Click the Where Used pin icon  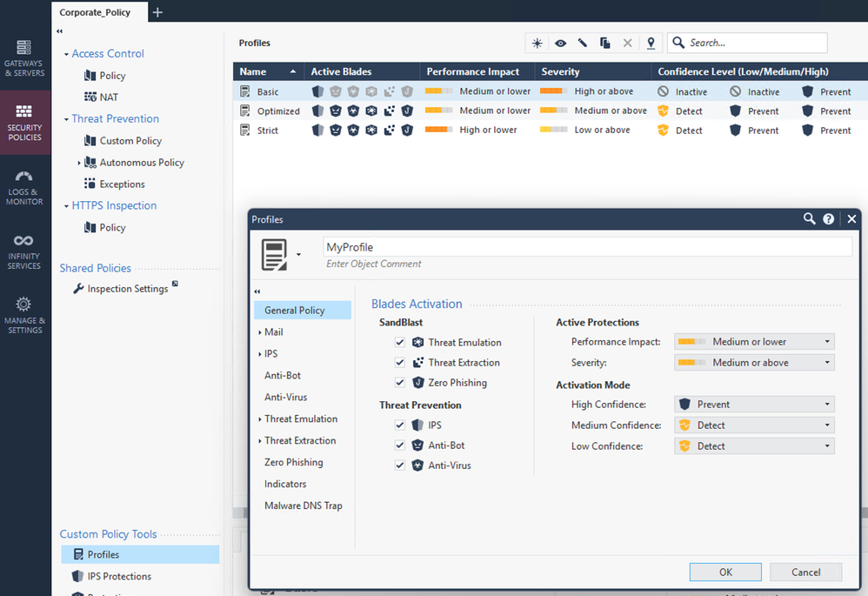pos(651,43)
